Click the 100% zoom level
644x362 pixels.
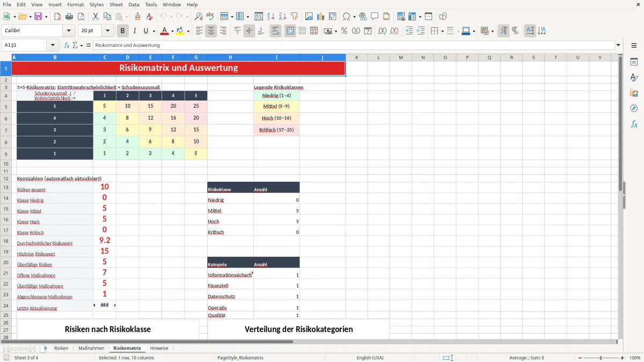coord(634,358)
